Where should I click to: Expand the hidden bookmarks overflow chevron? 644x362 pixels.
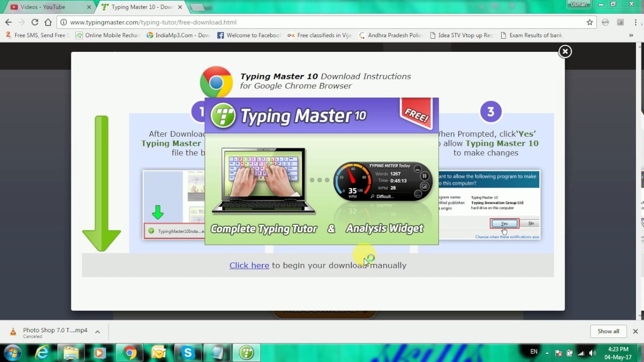click(631, 35)
